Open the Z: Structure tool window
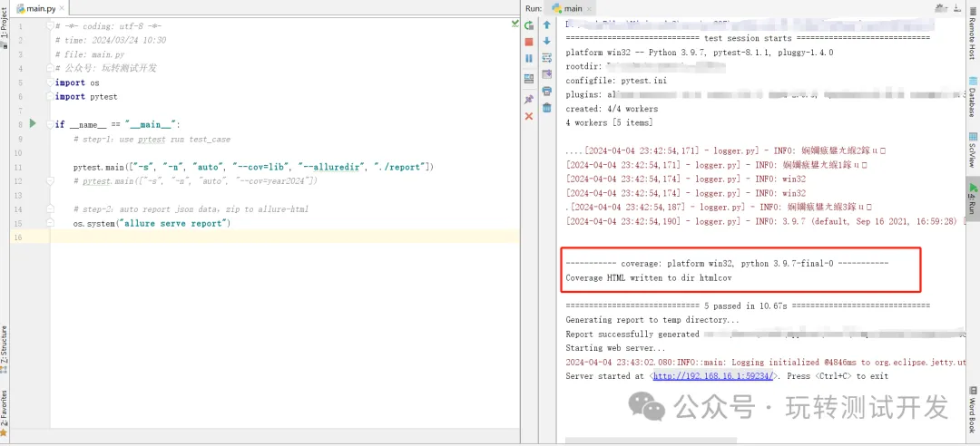980x446 pixels. (5, 349)
